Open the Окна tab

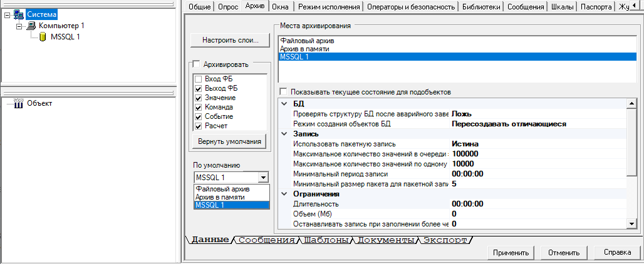click(281, 6)
